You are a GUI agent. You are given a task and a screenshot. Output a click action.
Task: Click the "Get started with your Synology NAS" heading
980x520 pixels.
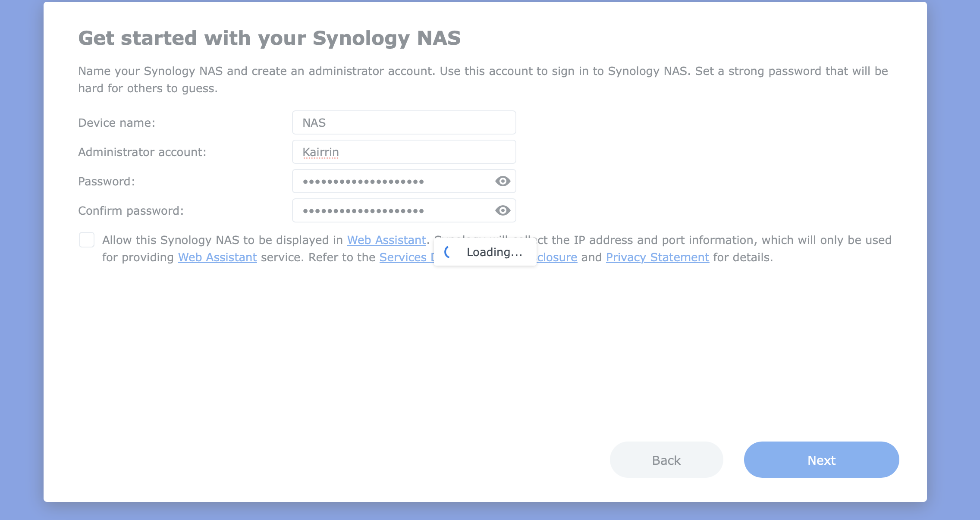(269, 38)
